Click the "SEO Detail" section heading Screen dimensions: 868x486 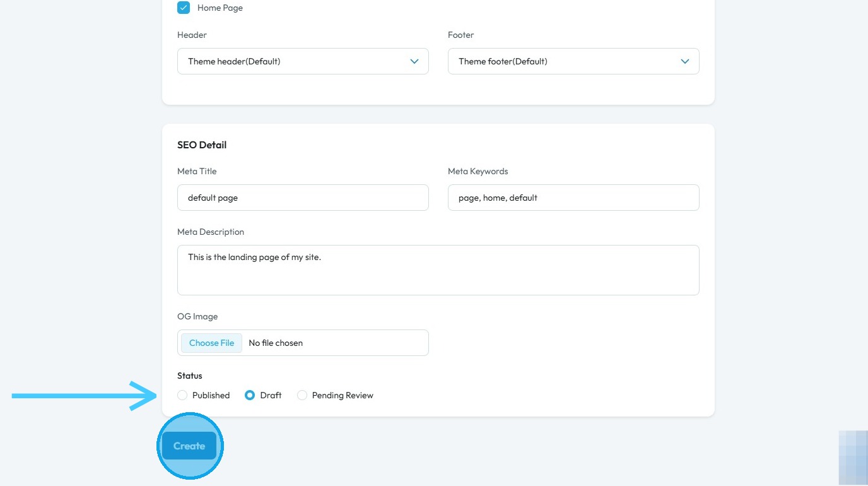202,145
